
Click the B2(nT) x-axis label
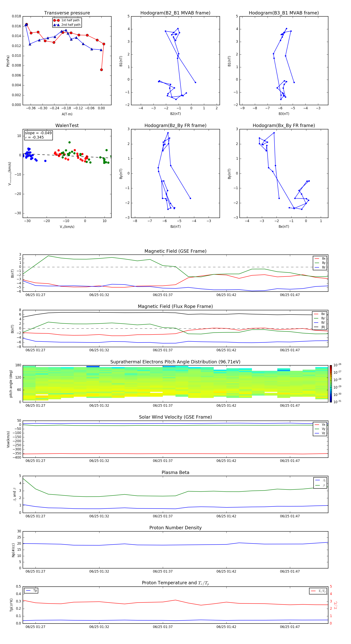[x=175, y=114]
